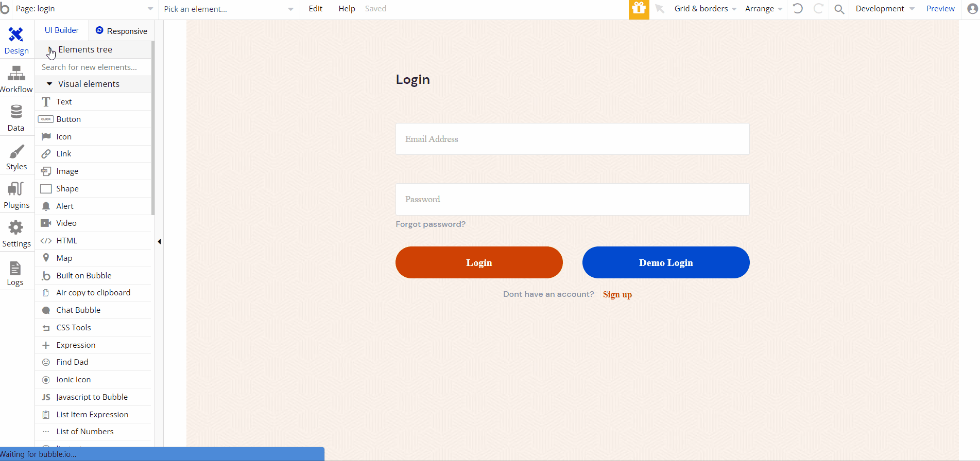
Task: Select the Air copy to clipboard element
Action: point(93,293)
